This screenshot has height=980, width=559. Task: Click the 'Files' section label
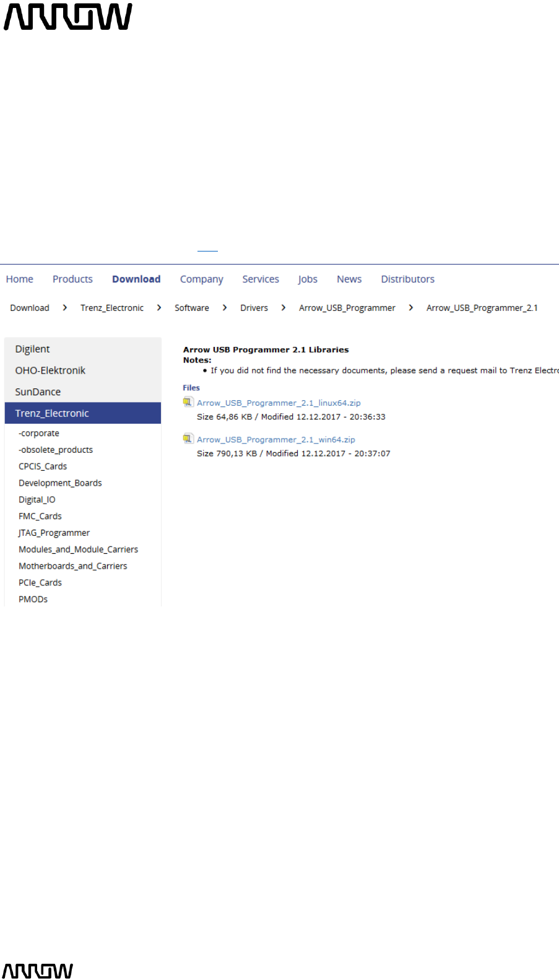[x=191, y=388]
